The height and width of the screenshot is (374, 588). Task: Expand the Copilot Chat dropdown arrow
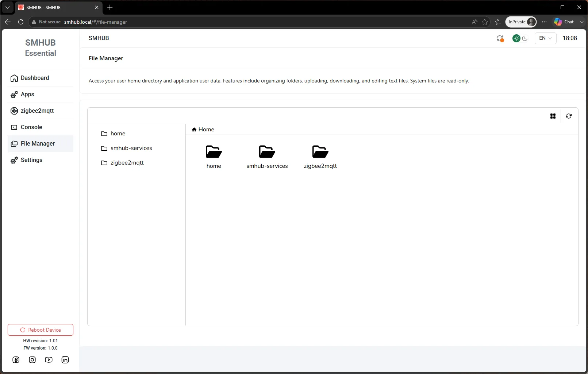click(x=582, y=22)
